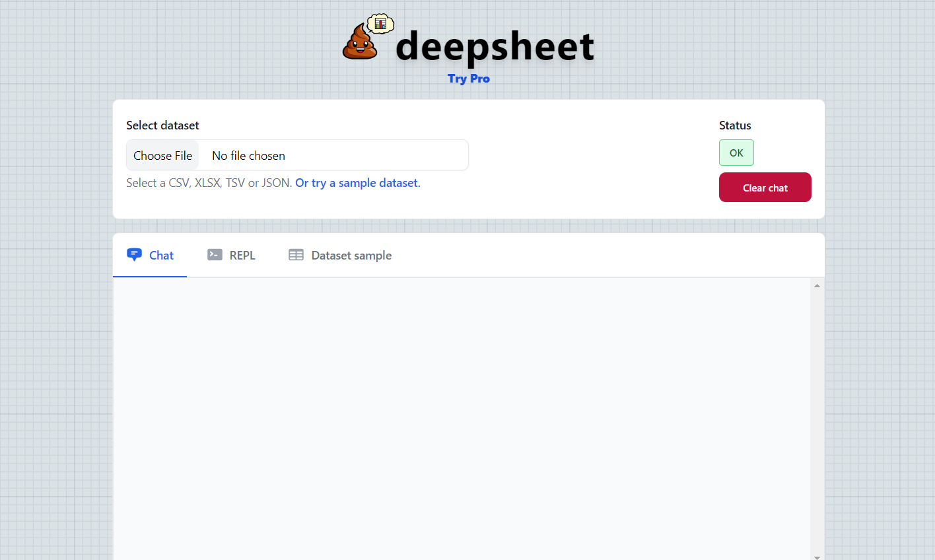Click the sample dataset link
Screen dimensions: 935x560
click(357, 183)
